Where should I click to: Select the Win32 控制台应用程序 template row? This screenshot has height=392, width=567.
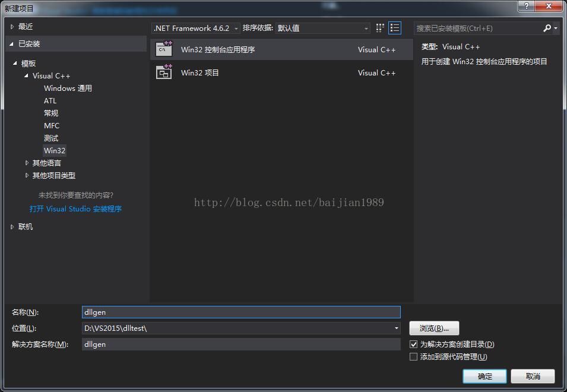point(281,49)
